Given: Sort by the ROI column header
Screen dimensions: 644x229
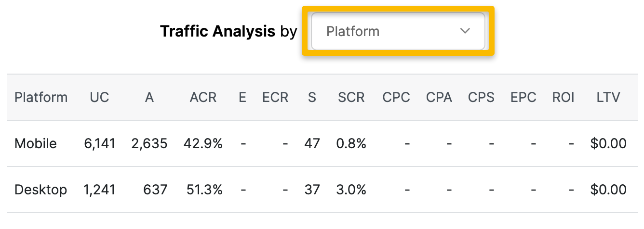Looking at the screenshot, I should (x=563, y=97).
